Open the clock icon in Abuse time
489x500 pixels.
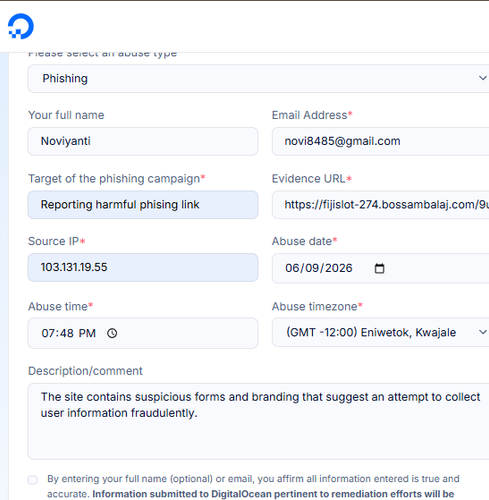pos(112,333)
